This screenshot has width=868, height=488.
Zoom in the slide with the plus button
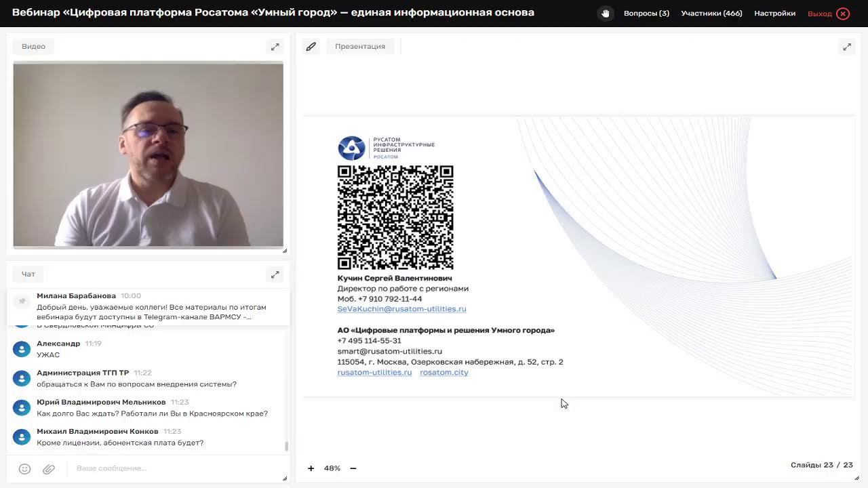click(x=311, y=468)
